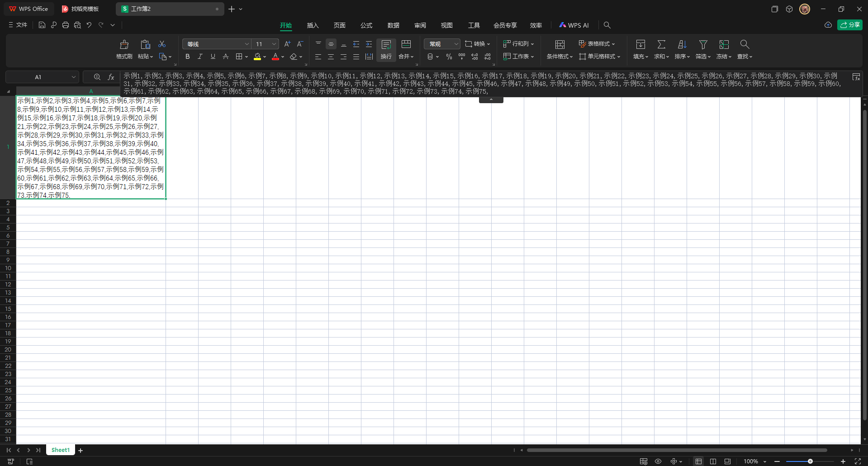Toggle center horizontal alignment

tap(331, 57)
